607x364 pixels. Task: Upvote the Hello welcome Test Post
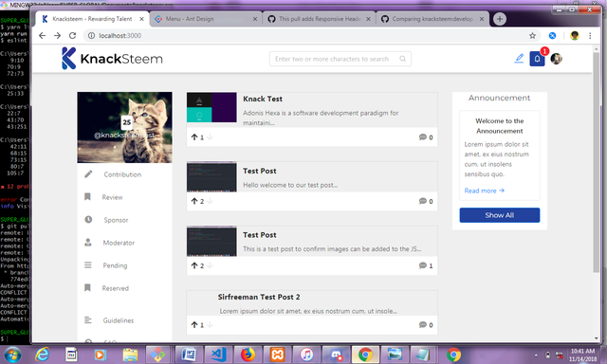pos(194,201)
